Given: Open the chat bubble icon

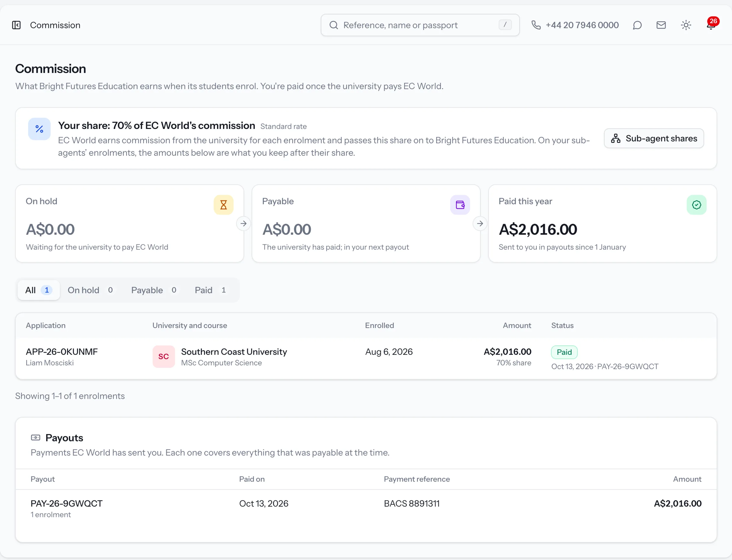Looking at the screenshot, I should coord(637,25).
